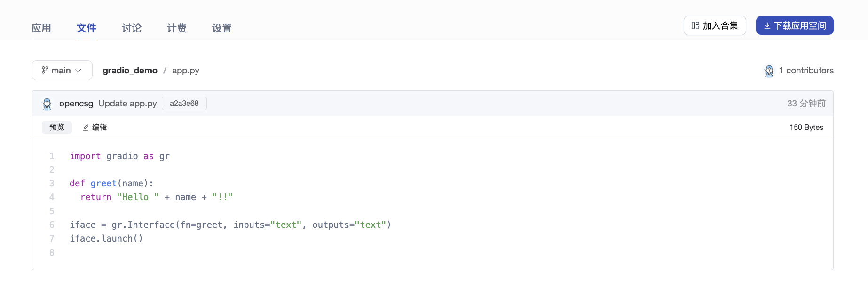Click the git branch icon
Image resolution: width=868 pixels, height=306 pixels.
(x=45, y=70)
